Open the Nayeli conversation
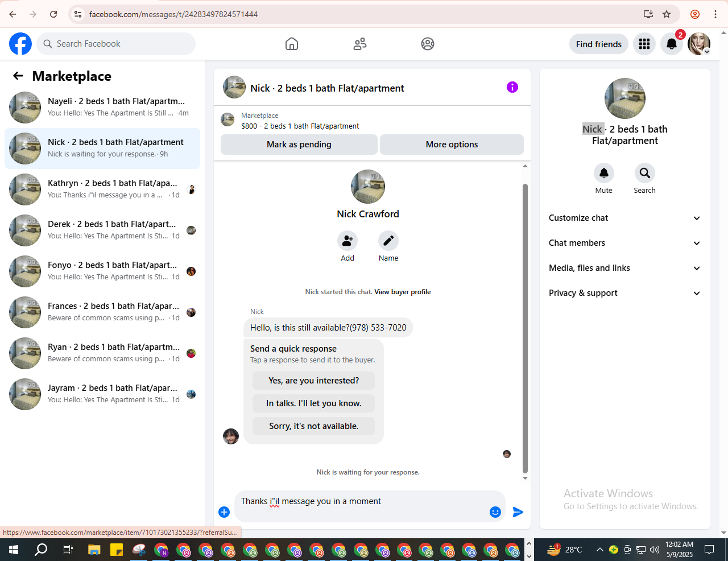The height and width of the screenshot is (561, 728). 102,108
